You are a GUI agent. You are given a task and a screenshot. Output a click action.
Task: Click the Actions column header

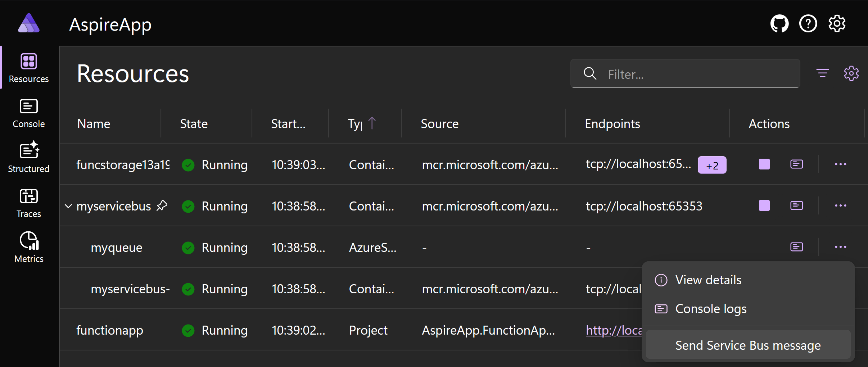pos(769,124)
